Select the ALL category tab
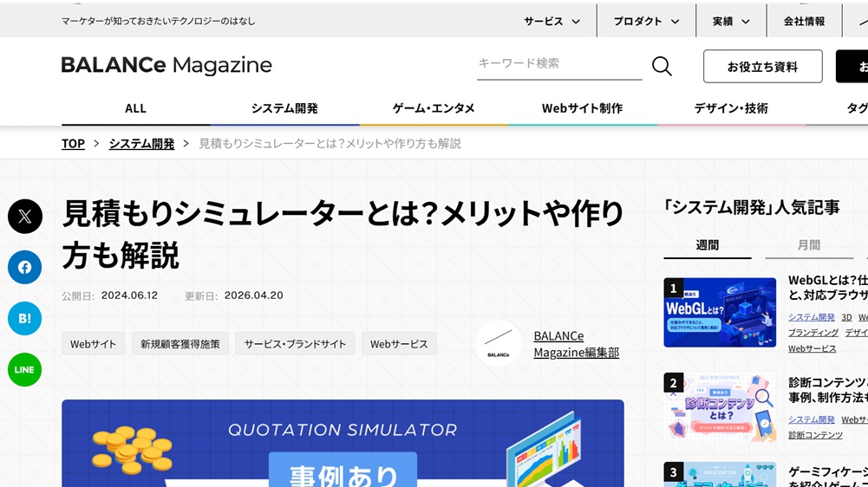This screenshot has width=868, height=487. (135, 108)
